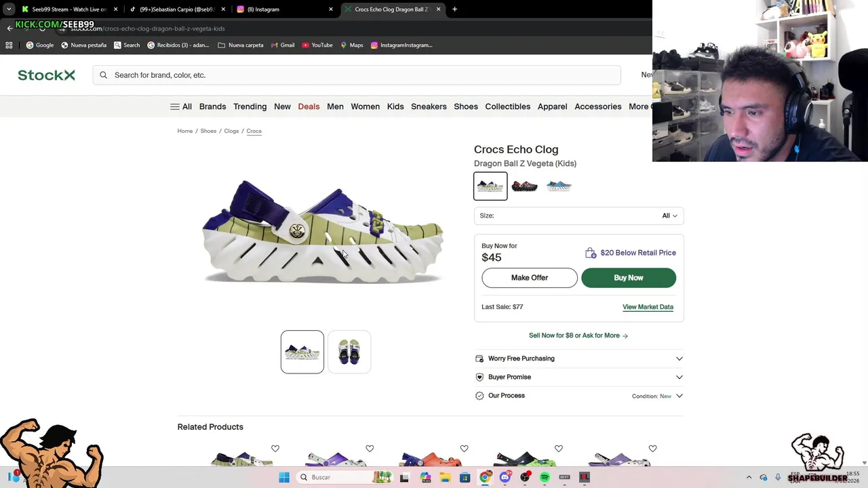Click the search magnifier icon in StockX search bar

point(103,75)
